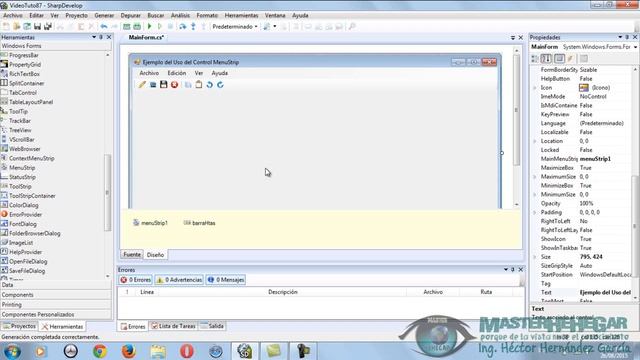The width and height of the screenshot is (640, 360).
Task: Expand the Padding property
Action: (x=535, y=212)
